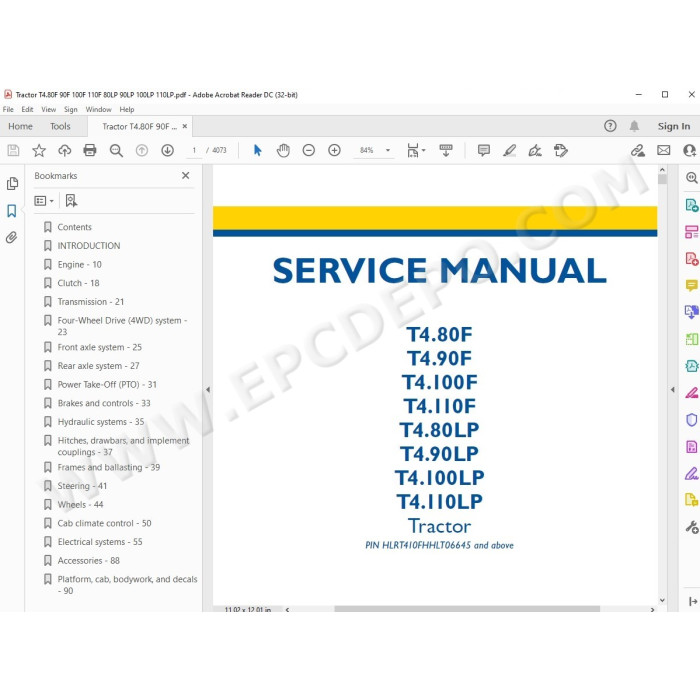Close the Tractor T4.80F document tab
The height and width of the screenshot is (700, 700).
tap(185, 126)
